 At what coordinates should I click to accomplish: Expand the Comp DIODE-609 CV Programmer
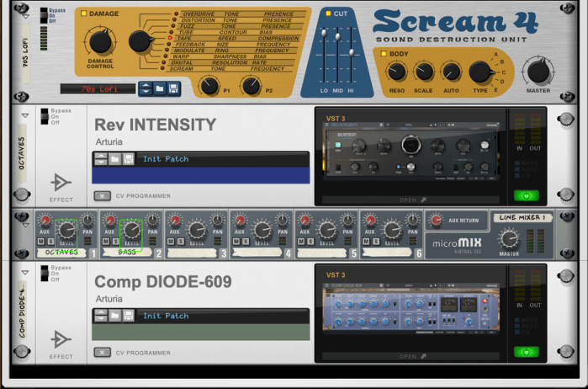coord(102,353)
